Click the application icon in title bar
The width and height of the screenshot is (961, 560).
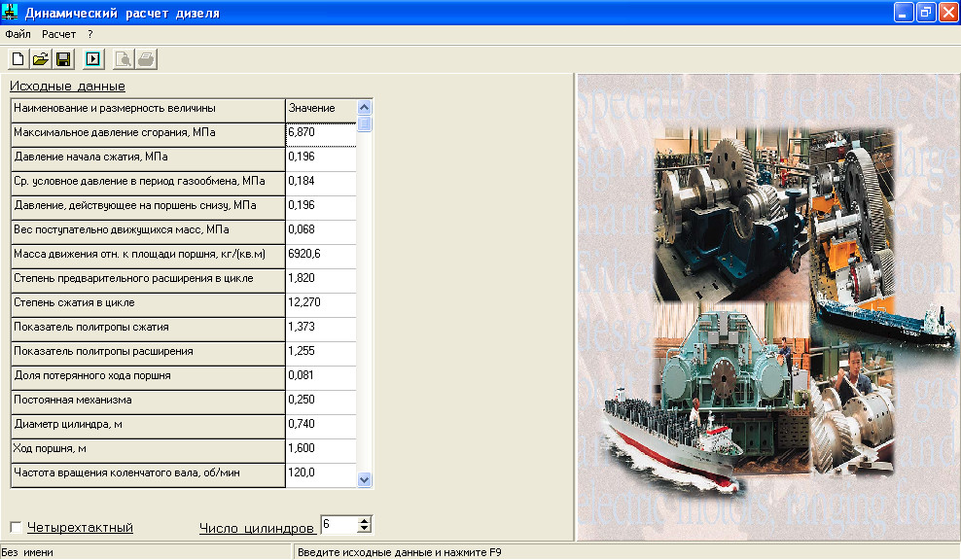coord(12,13)
